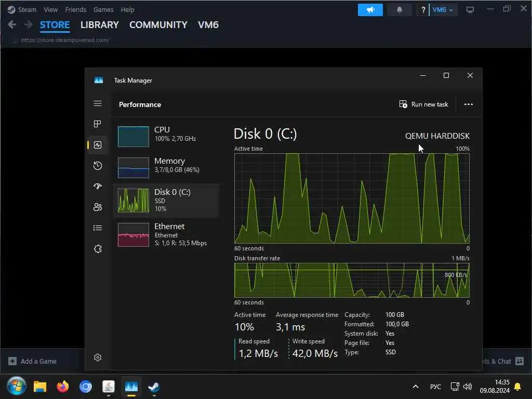Switch the РУС input language indicator

tap(435, 387)
